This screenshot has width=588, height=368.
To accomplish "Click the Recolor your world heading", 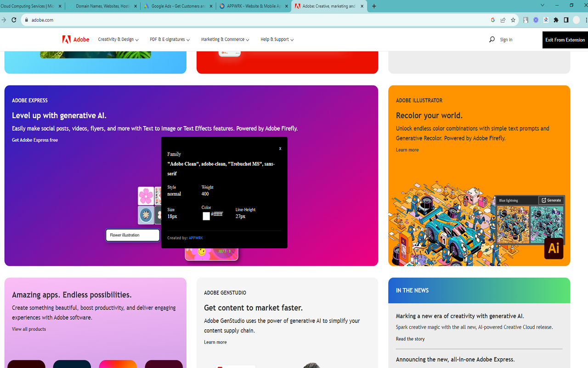I will coord(429,115).
